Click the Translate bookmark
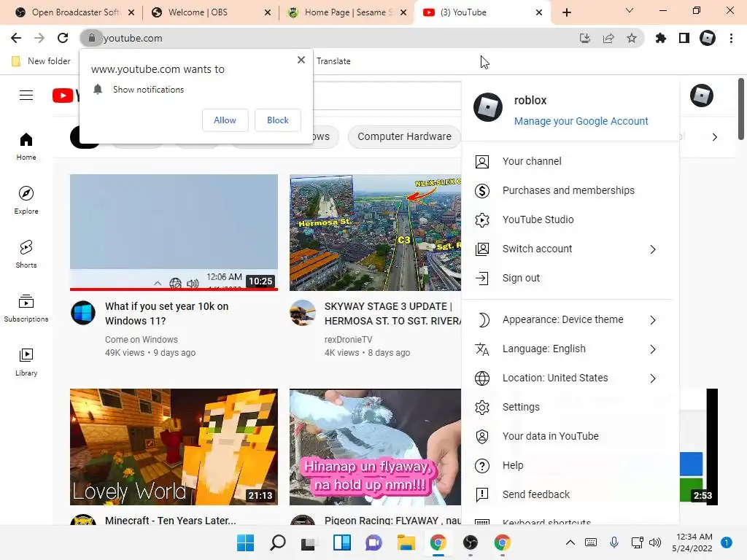Screen dimensions: 747x560 tap(333, 61)
